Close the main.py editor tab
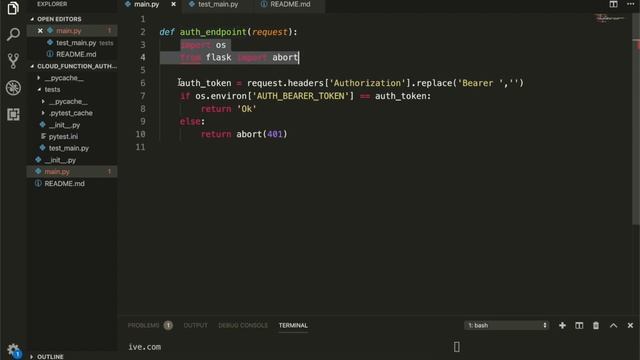The height and width of the screenshot is (360, 640). [x=173, y=4]
